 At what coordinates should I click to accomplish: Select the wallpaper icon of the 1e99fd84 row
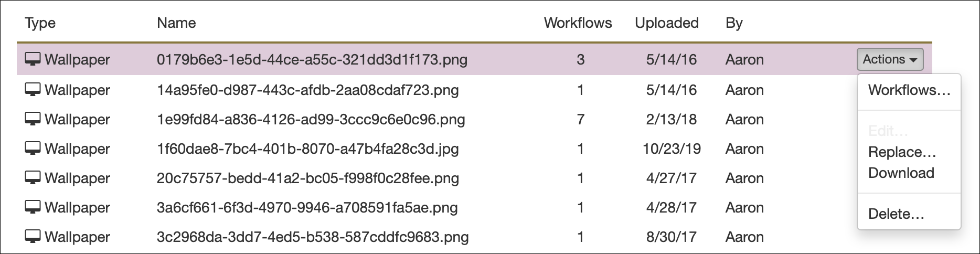click(33, 119)
